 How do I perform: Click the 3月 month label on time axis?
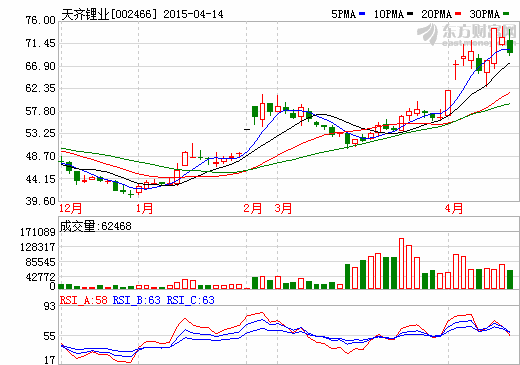pyautogui.click(x=283, y=209)
